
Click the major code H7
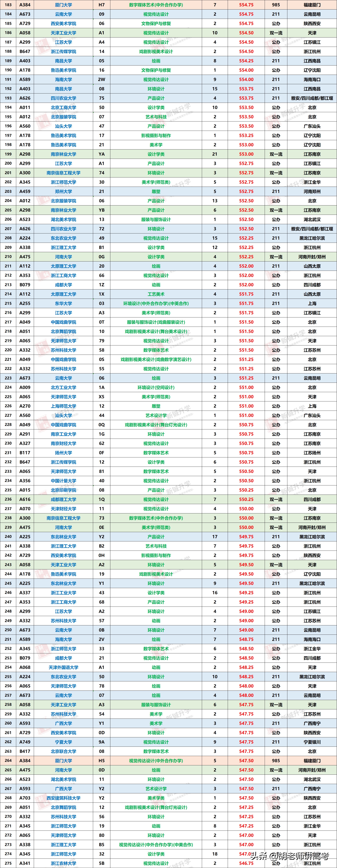click(x=102, y=5)
